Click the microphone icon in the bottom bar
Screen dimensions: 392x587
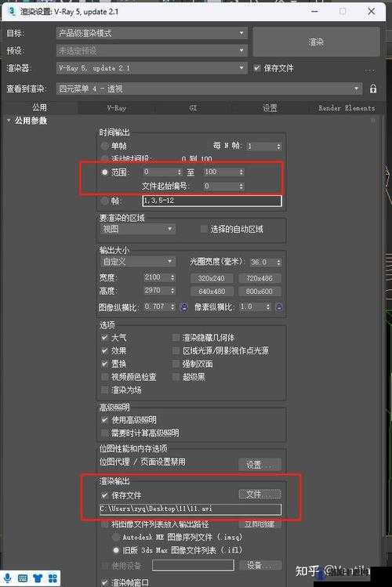[x=8, y=578]
